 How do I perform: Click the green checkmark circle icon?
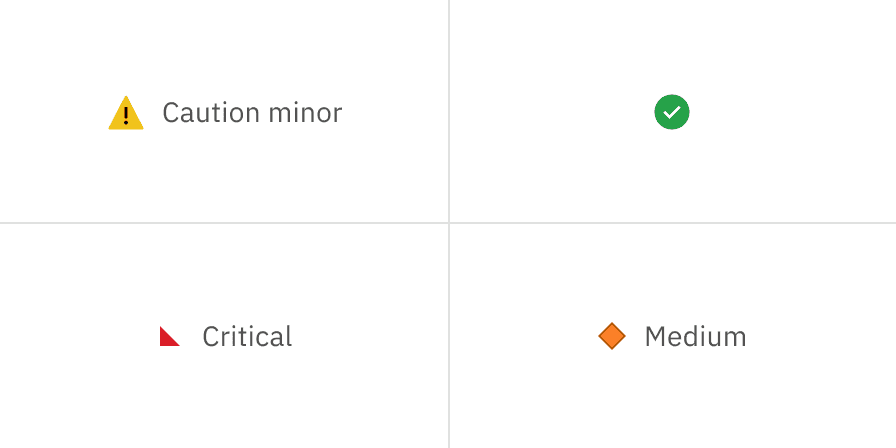672,112
